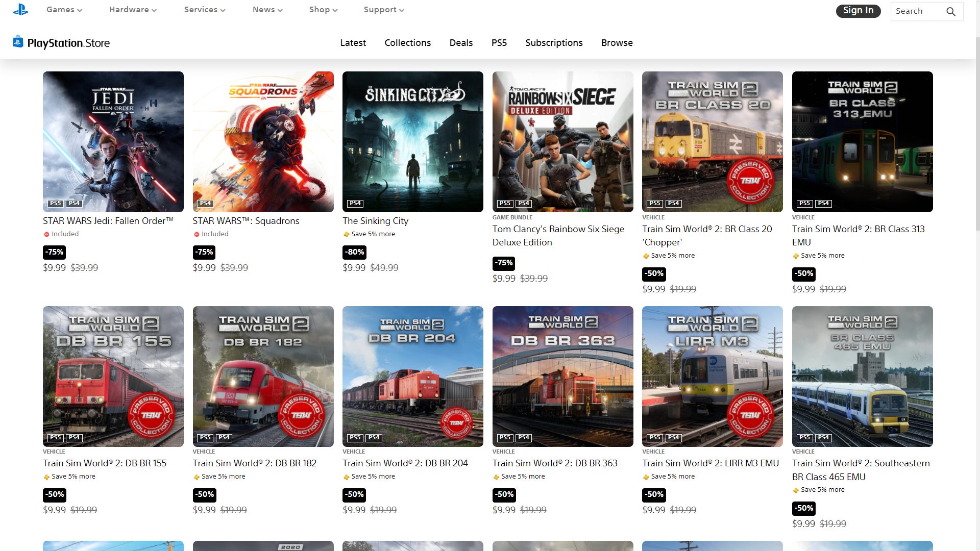Expand the Games dropdown menu
Viewport: 980px width, 551px height.
point(64,10)
